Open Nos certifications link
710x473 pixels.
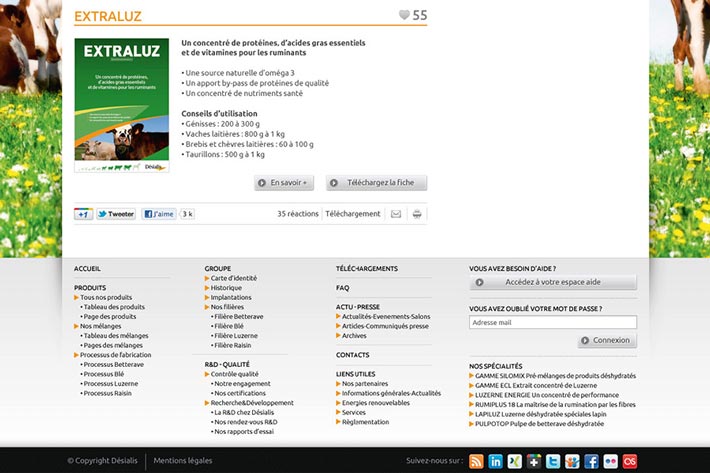click(x=240, y=393)
